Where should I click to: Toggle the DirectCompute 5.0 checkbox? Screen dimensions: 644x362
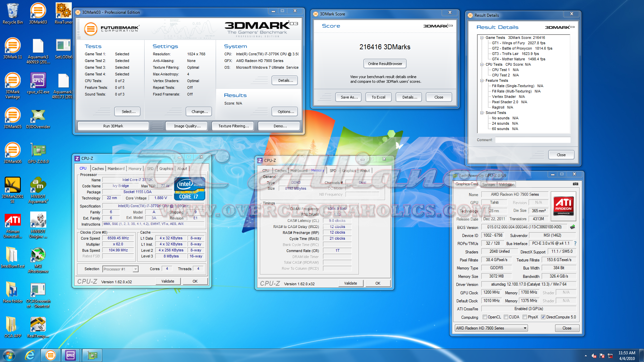(x=543, y=317)
